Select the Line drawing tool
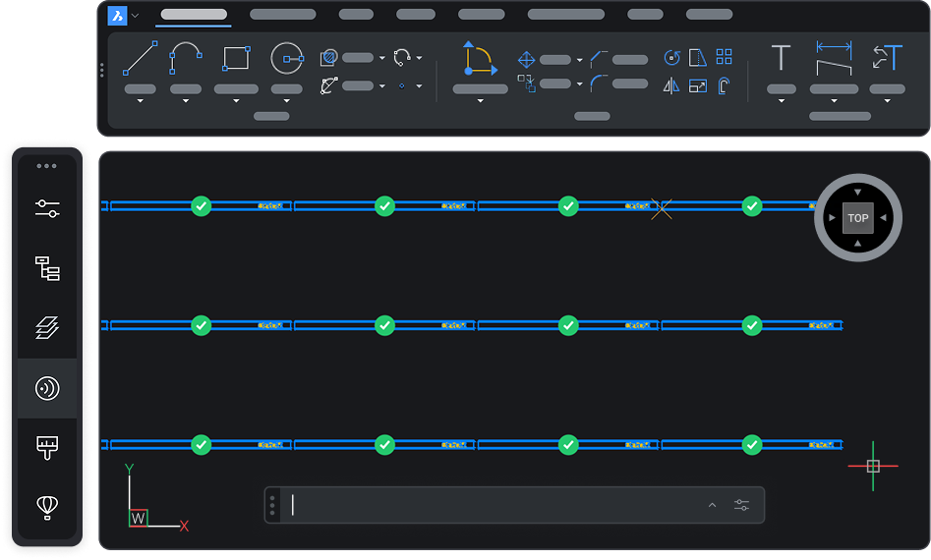The image size is (931, 560). pos(141,58)
